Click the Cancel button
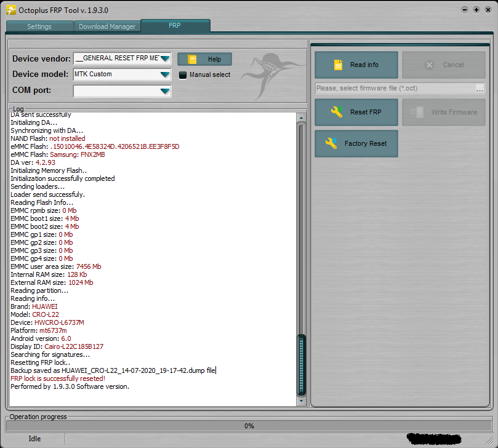Image resolution: width=498 pixels, height=448 pixels. tap(444, 65)
